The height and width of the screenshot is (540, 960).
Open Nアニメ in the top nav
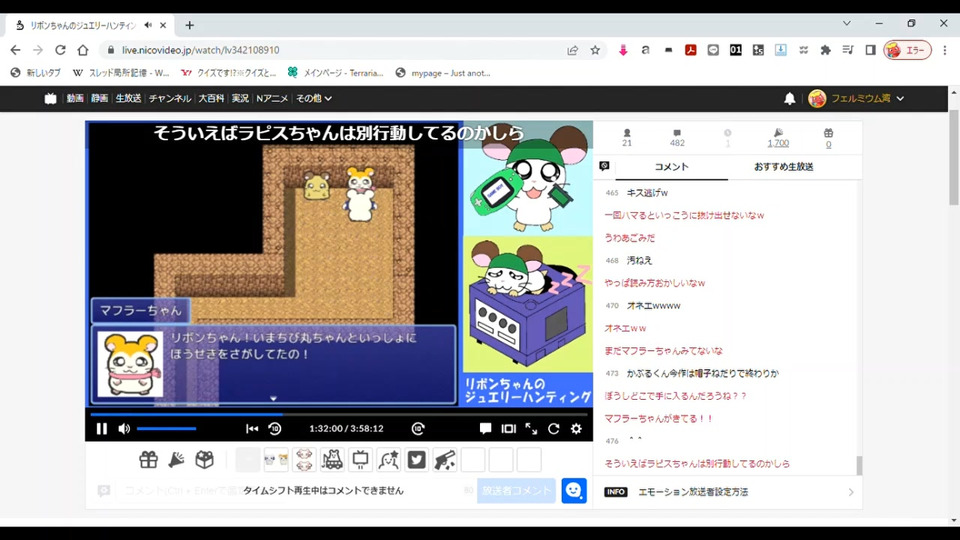(x=272, y=98)
